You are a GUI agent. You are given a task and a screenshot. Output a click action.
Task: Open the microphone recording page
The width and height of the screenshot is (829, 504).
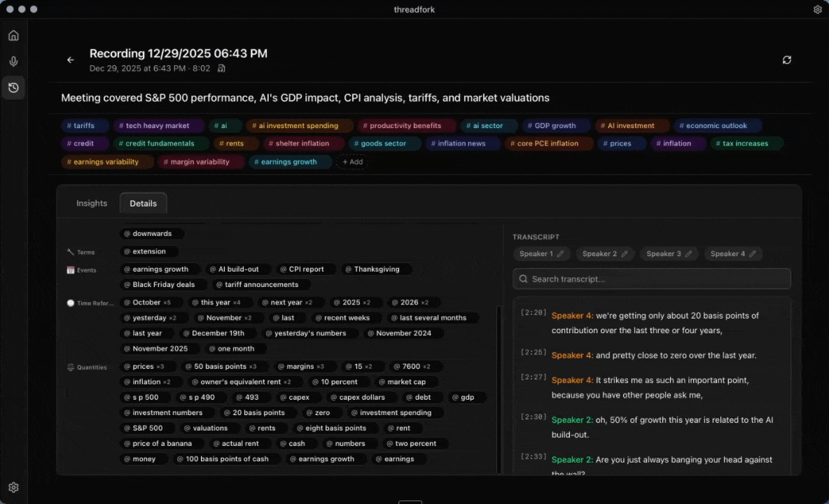13,62
